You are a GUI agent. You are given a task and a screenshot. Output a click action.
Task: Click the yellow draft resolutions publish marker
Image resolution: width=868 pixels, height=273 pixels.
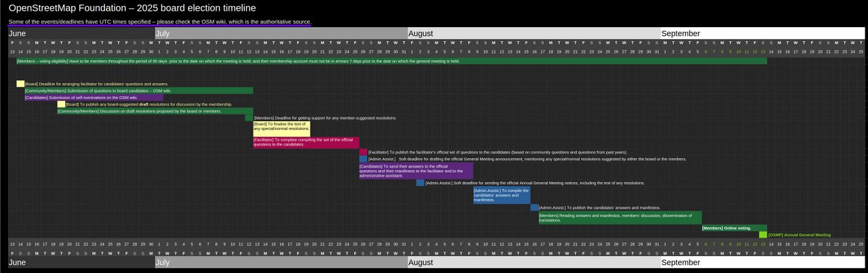[61, 104]
